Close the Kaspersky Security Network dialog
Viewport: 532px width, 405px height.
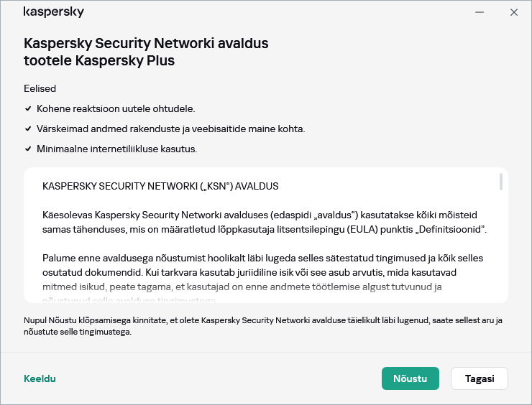pos(514,12)
